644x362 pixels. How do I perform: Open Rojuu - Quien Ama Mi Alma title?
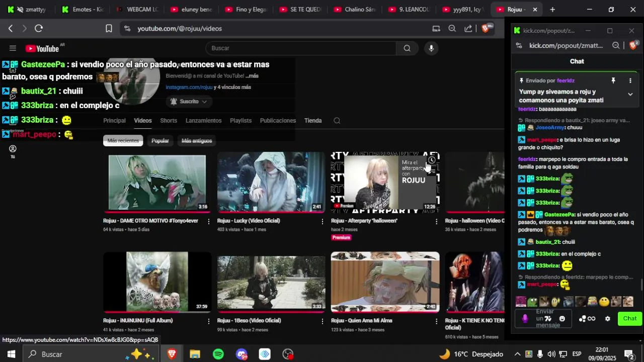tap(362, 320)
